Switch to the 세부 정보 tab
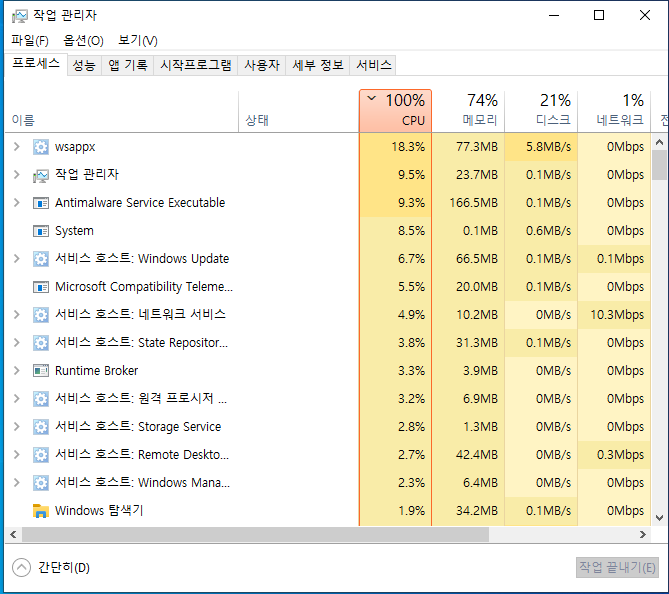 pyautogui.click(x=318, y=65)
